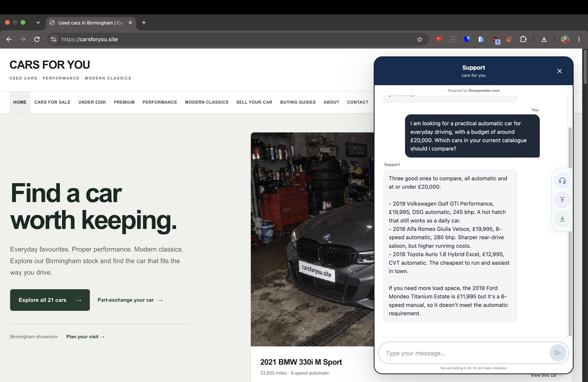This screenshot has height=382, width=588.
Task: Click the BMW garage hero photo
Action: pos(312,239)
